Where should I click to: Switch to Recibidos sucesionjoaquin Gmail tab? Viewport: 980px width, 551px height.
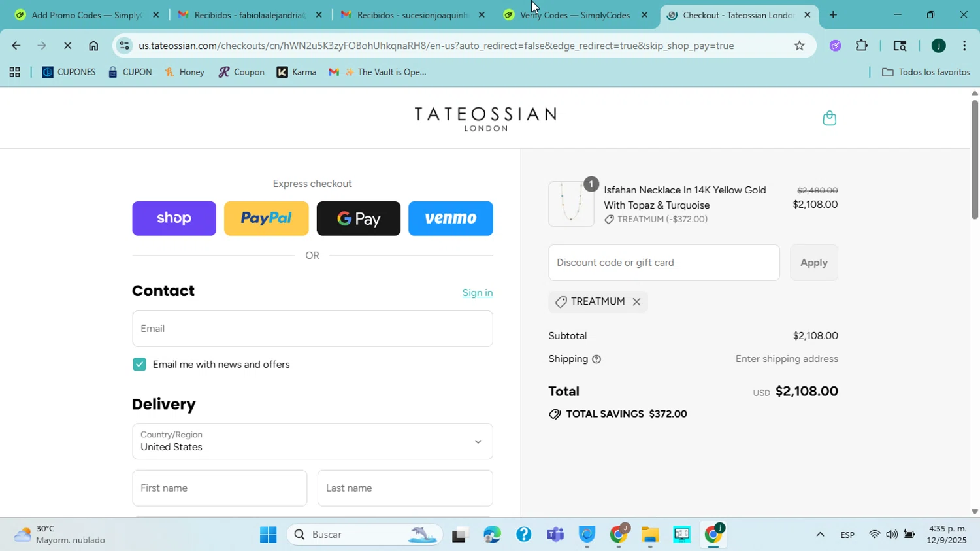(412, 15)
